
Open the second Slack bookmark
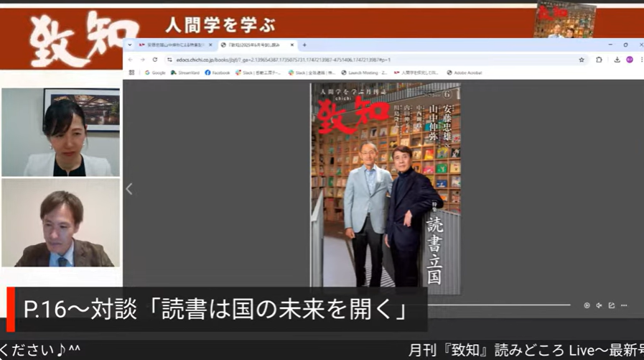tap(312, 73)
